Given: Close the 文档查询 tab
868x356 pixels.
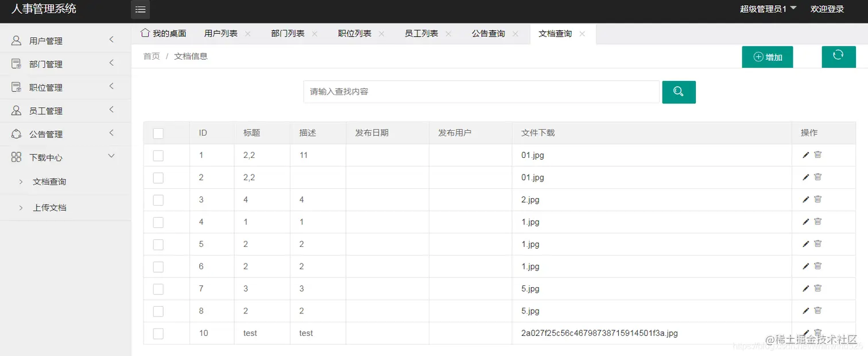Looking at the screenshot, I should pyautogui.click(x=582, y=34).
